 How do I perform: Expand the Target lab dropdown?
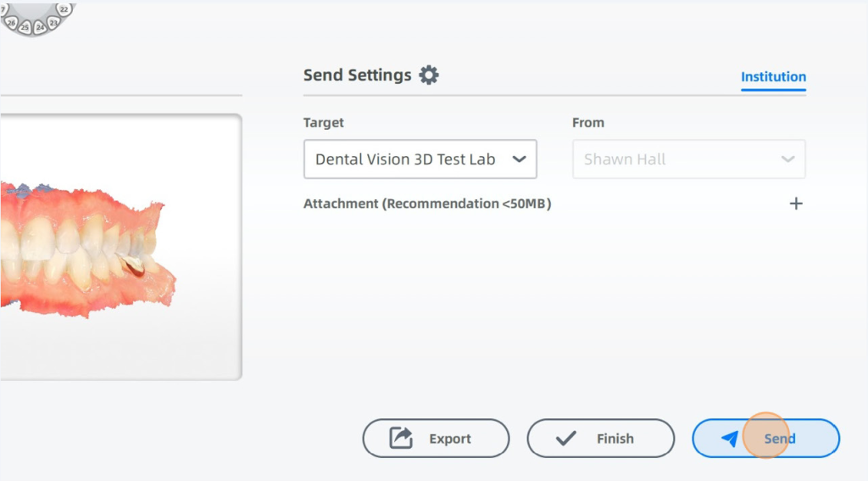tap(405, 159)
